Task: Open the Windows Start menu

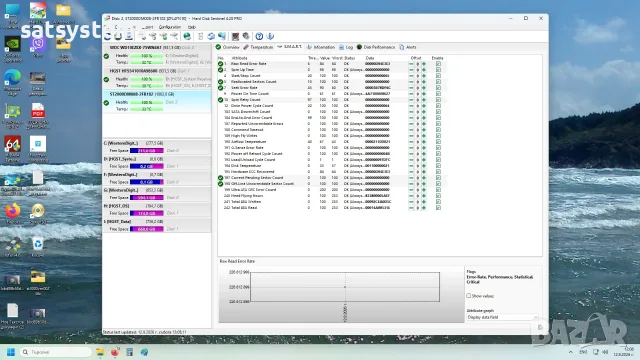Action: click(11, 352)
